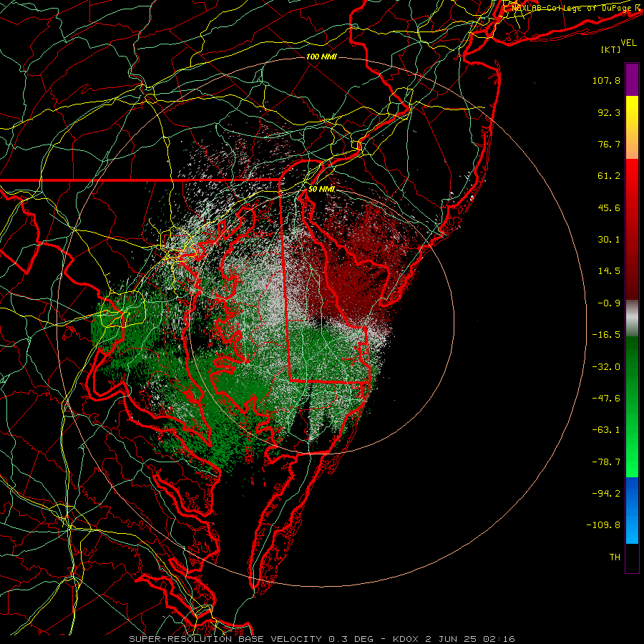Click the KDOX radar site identifier
644x644 pixels.
click(x=406, y=639)
